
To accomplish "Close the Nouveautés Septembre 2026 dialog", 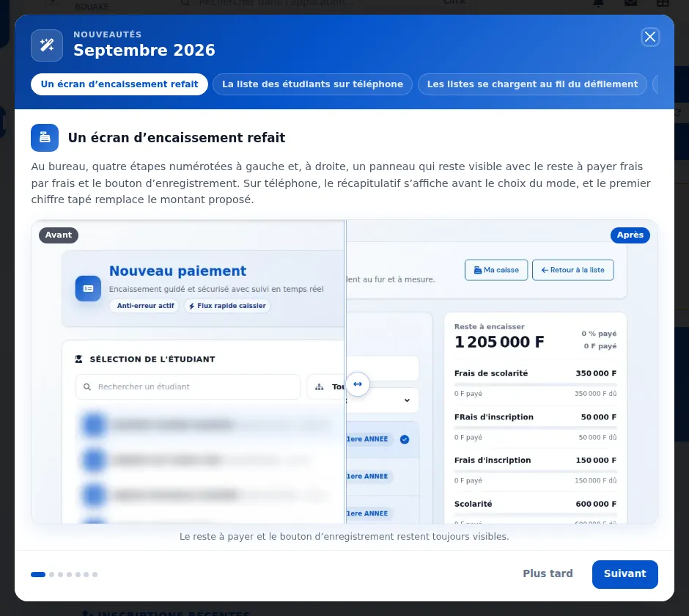I will pos(650,37).
